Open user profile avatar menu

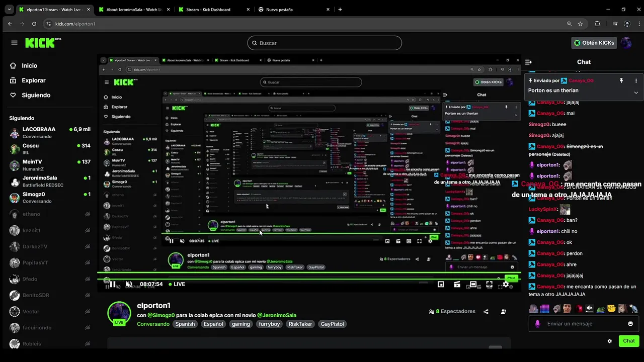626,43
